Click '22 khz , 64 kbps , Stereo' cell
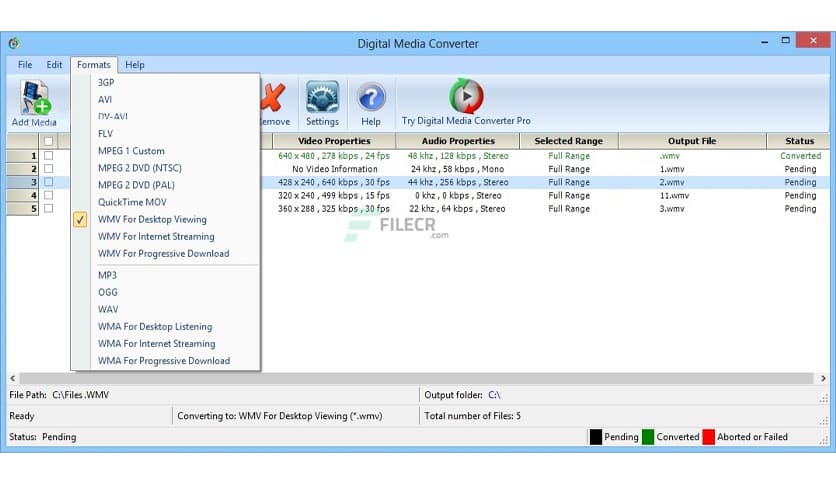836x484 pixels. click(457, 209)
